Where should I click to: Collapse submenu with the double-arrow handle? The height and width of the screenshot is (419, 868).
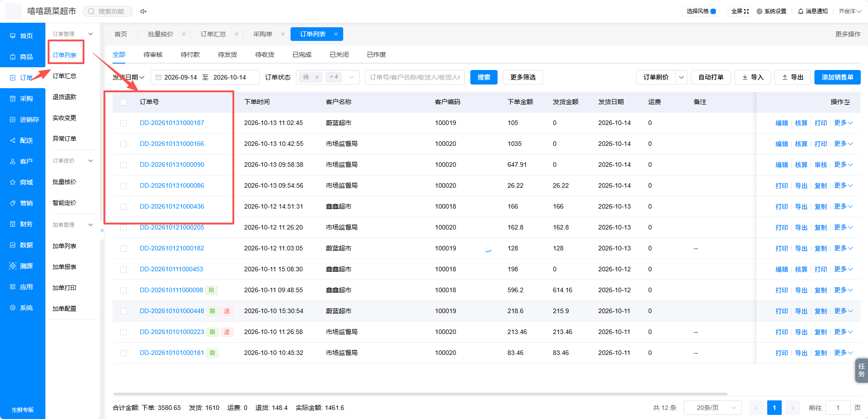[102, 230]
